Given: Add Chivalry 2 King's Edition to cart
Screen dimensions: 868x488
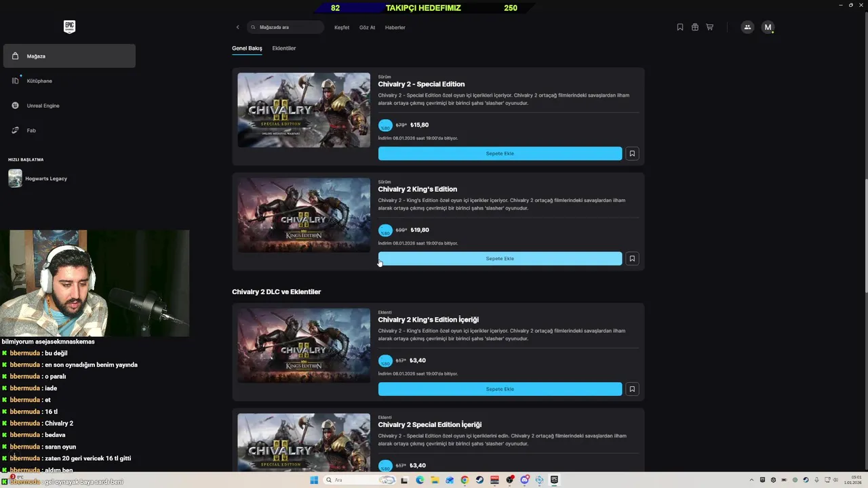Looking at the screenshot, I should coord(500,258).
